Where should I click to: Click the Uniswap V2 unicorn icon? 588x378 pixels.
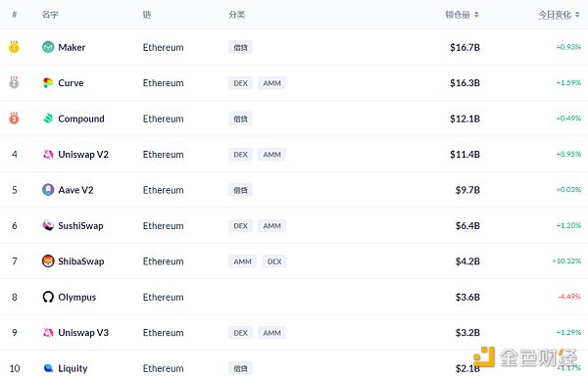[48, 155]
